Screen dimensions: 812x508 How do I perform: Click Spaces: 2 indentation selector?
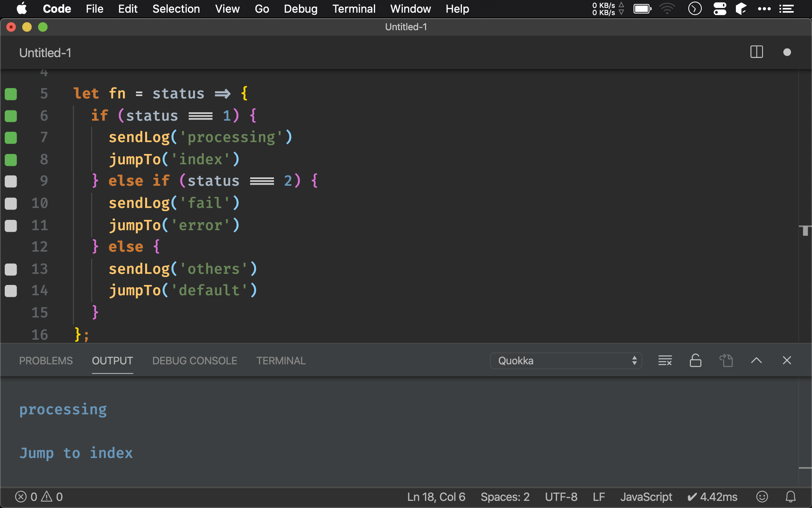505,496
